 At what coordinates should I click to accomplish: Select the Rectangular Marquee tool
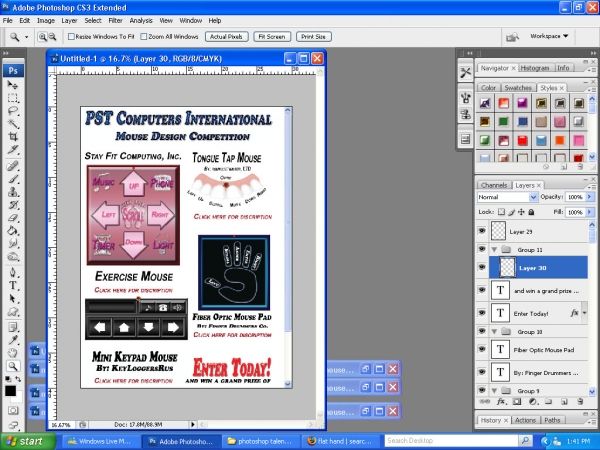tap(13, 98)
